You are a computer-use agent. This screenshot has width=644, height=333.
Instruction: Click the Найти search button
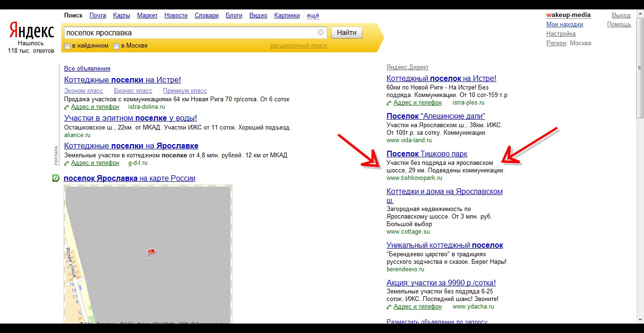point(347,32)
